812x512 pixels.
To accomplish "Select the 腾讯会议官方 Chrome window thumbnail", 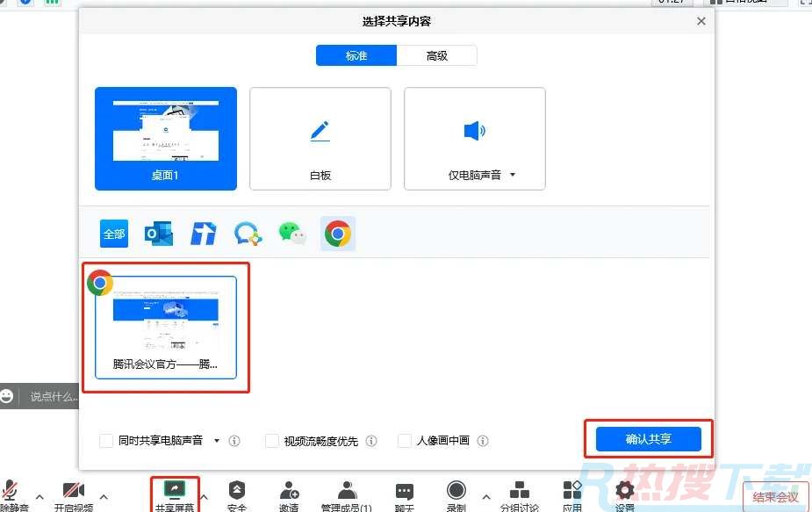I will coord(165,325).
